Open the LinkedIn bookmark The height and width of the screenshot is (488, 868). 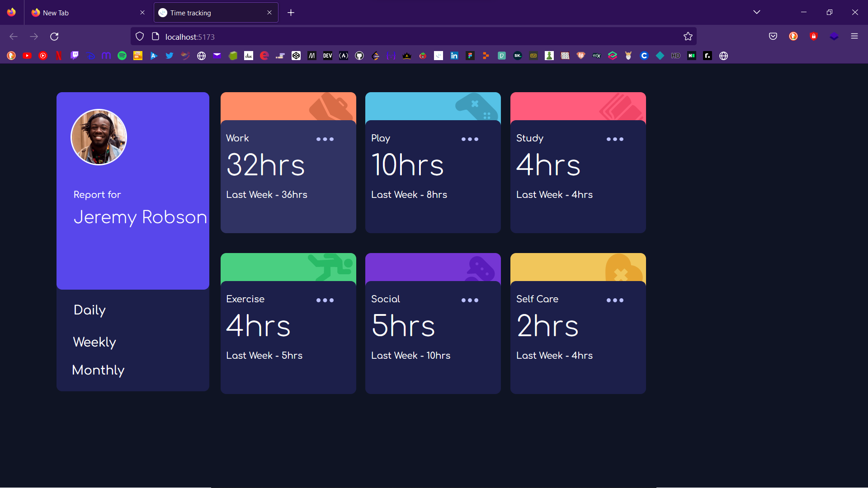(454, 56)
